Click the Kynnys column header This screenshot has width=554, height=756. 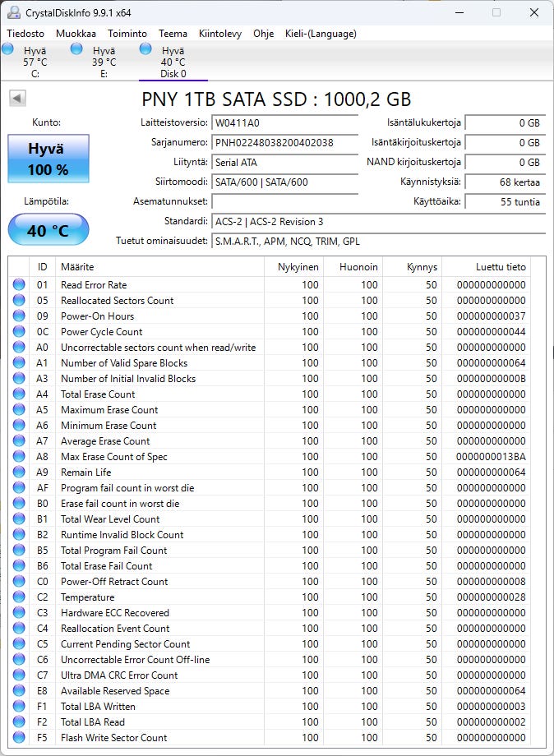tap(413, 267)
